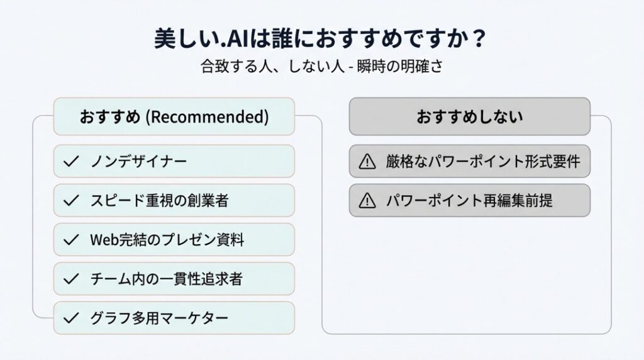The width and height of the screenshot is (644, 360).
Task: Select the おすすめ (Recommended) header
Action: click(174, 116)
